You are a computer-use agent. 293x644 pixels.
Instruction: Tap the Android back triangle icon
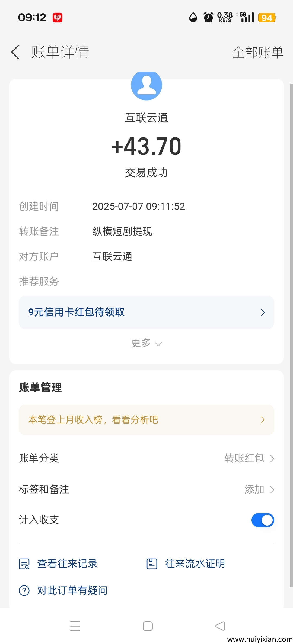point(220,626)
